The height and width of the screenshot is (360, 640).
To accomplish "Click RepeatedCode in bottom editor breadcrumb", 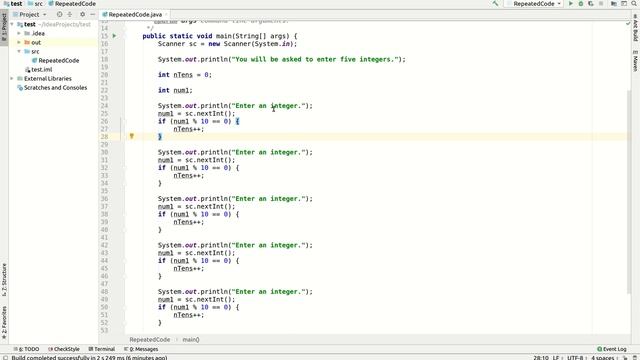I will pos(150,340).
